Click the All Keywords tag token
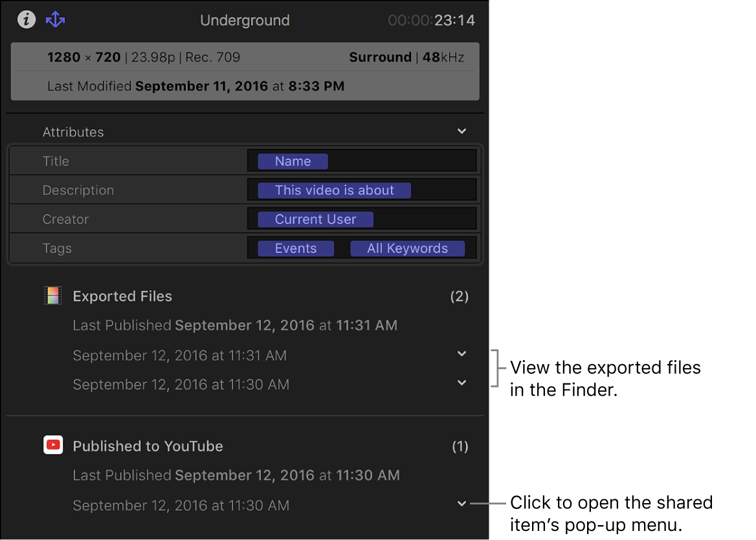The image size is (756, 540). (x=407, y=248)
